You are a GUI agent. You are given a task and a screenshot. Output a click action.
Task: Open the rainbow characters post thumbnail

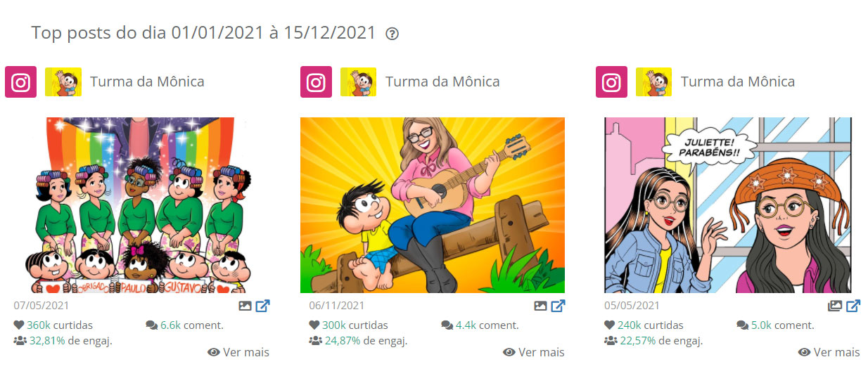click(x=137, y=205)
